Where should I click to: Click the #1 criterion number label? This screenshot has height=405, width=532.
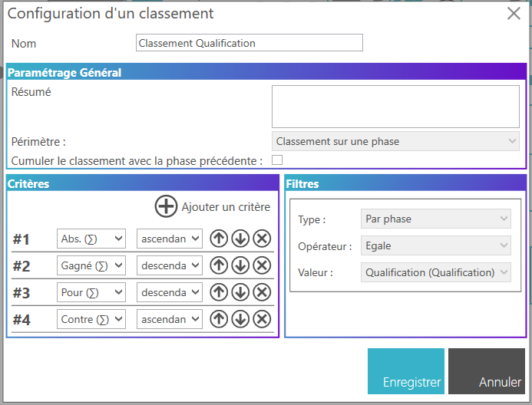click(x=21, y=239)
